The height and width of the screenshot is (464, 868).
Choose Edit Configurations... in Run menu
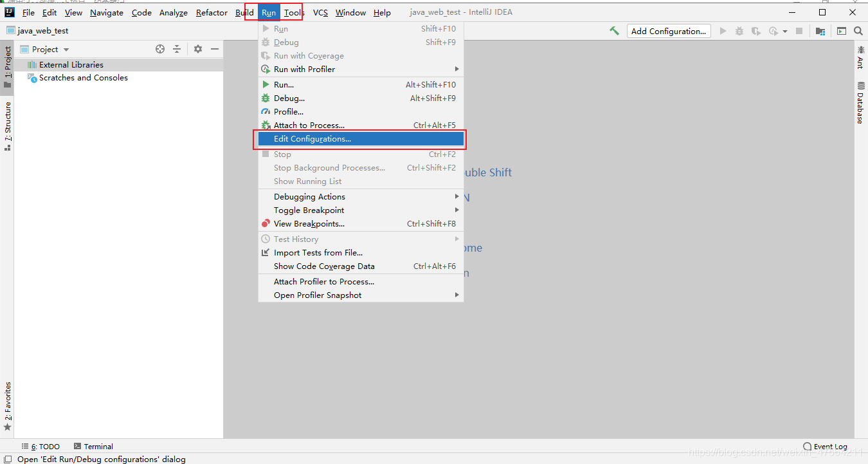point(361,139)
